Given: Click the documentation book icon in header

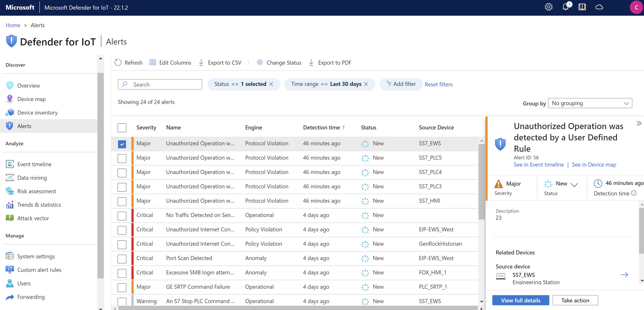Looking at the screenshot, I should [x=582, y=7].
